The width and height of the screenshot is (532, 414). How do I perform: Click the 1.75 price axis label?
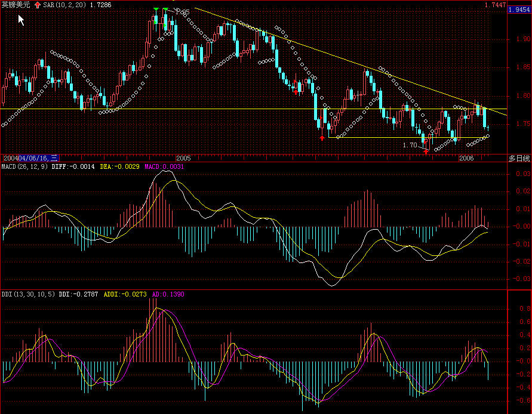pos(522,124)
